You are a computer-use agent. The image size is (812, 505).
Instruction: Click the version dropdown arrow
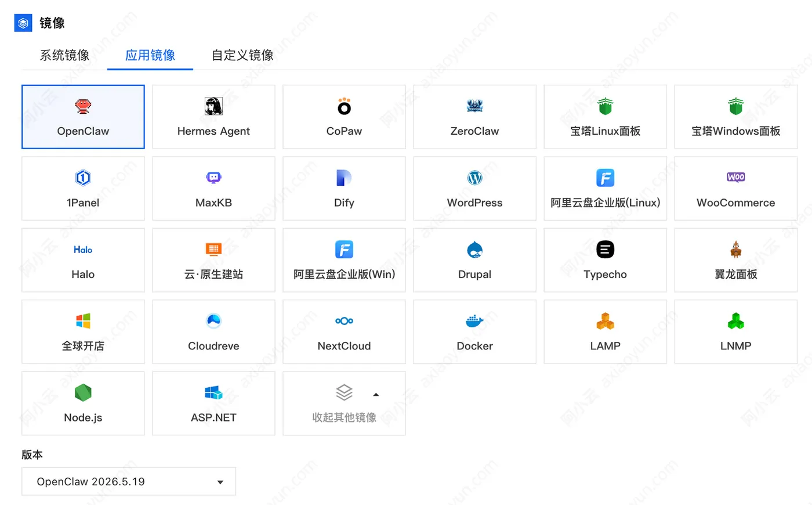click(x=220, y=482)
